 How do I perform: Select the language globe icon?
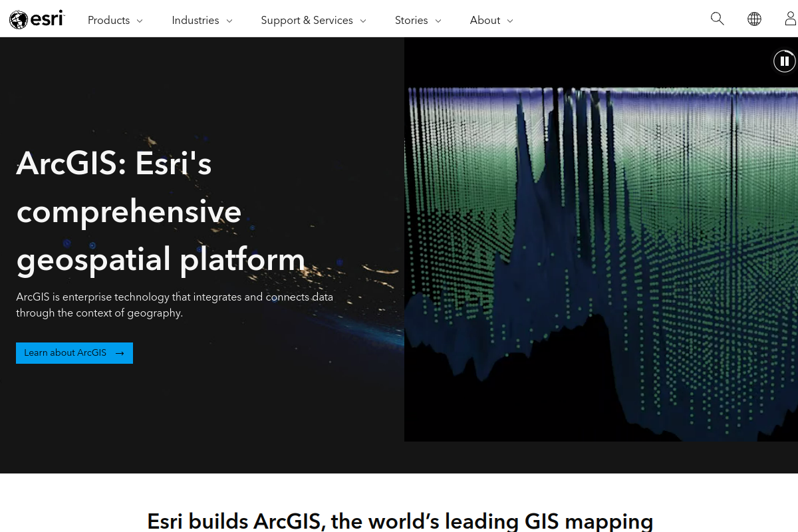pos(755,19)
